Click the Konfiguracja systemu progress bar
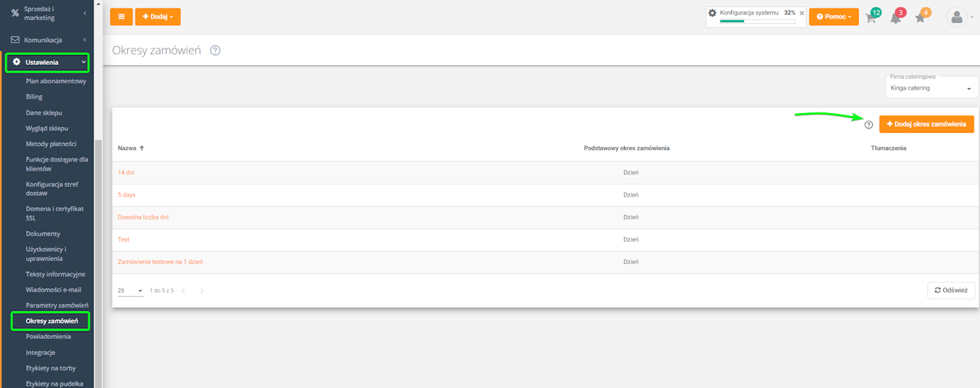 [757, 21]
